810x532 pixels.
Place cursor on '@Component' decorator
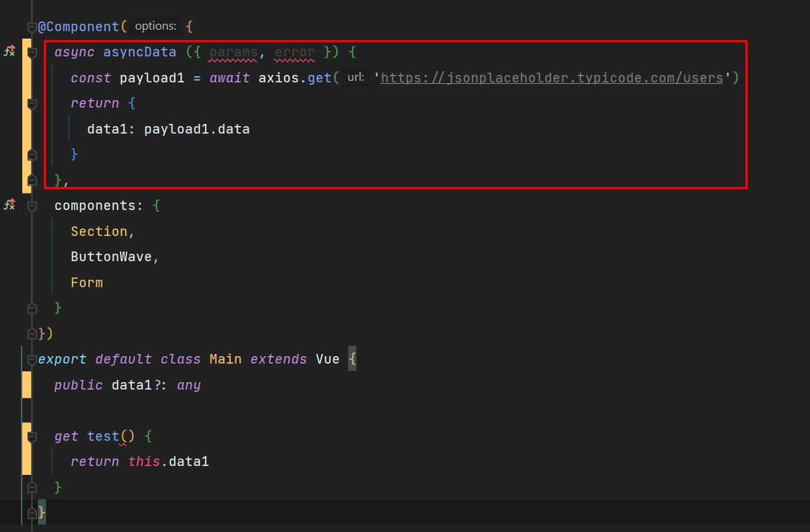79,27
